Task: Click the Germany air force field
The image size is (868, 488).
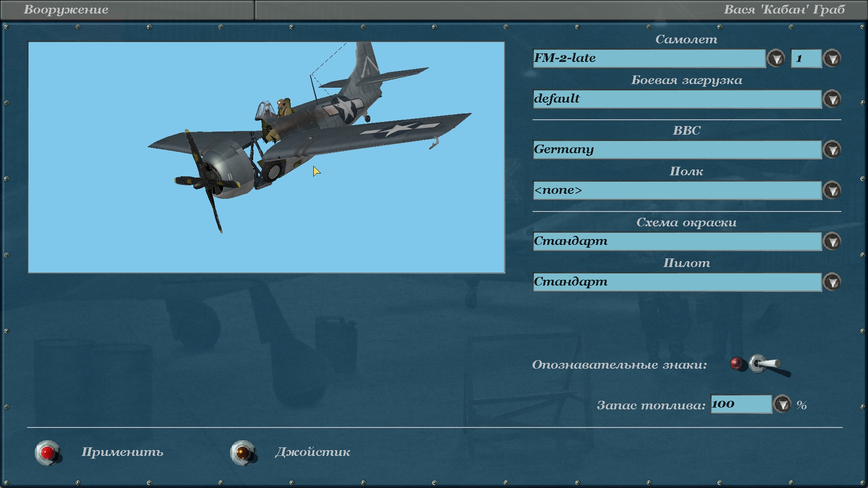Action: [677, 150]
